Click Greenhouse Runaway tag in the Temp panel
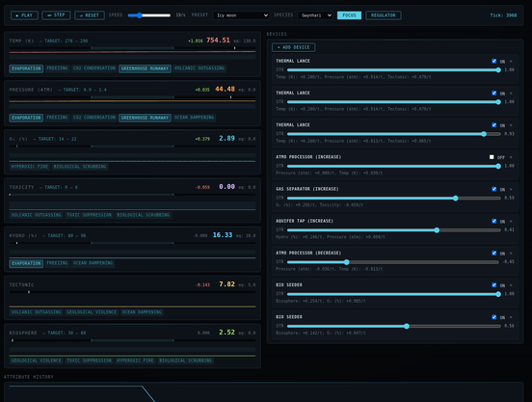Viewport: 532px width, 402px height. point(145,68)
